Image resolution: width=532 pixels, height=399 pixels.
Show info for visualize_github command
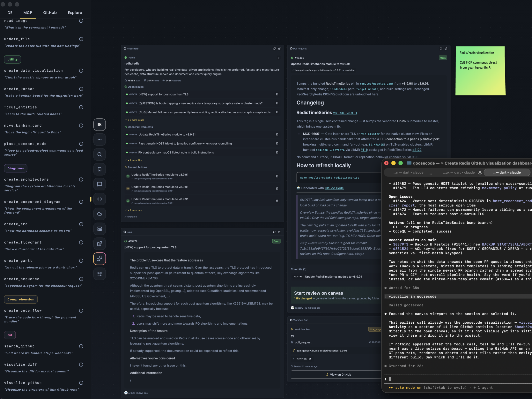(x=81, y=383)
